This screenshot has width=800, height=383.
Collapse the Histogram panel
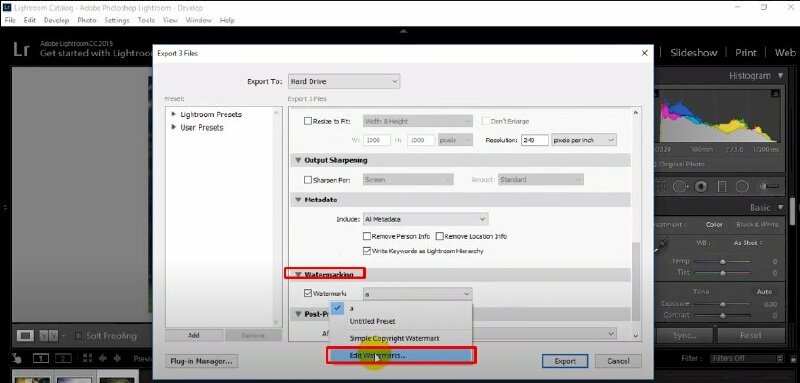coord(781,76)
